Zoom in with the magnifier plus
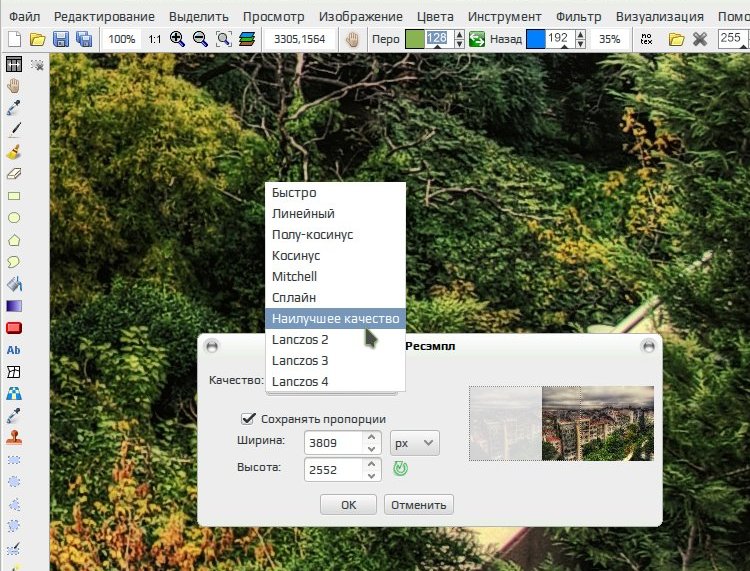 tap(177, 39)
